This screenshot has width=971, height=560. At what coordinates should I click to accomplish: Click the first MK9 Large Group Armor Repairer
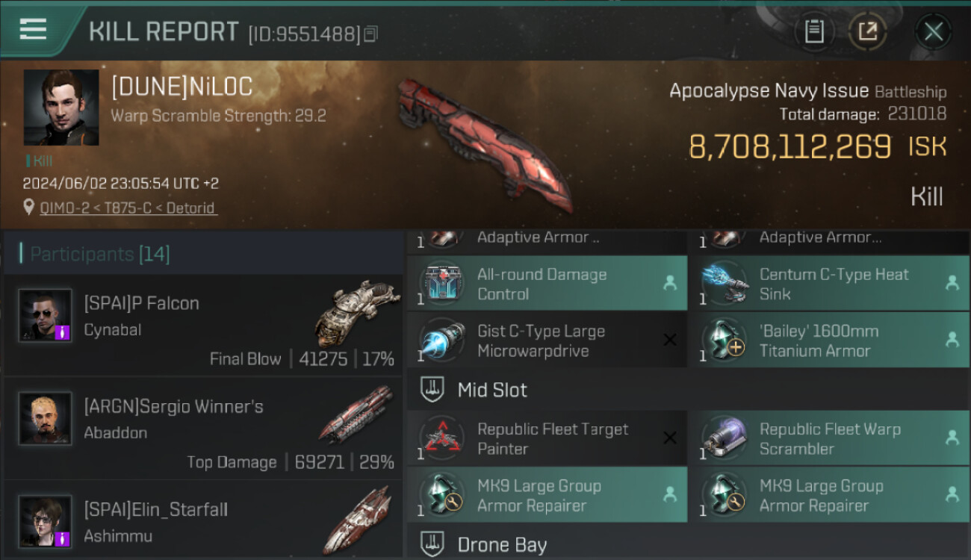[547, 495]
